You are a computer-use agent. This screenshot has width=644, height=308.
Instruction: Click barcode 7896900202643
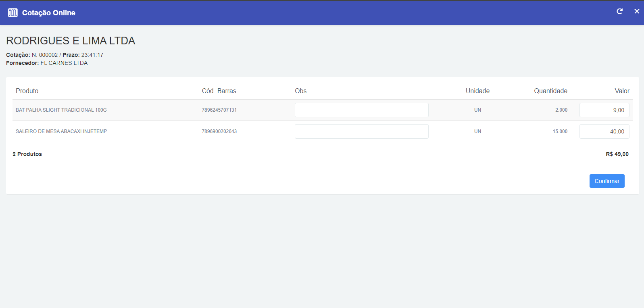219,131
